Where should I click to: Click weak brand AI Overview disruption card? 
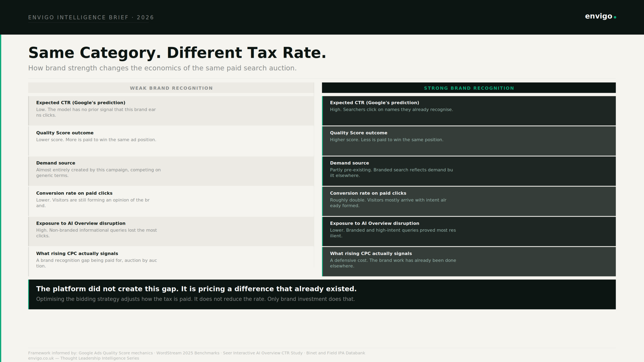[x=171, y=231]
